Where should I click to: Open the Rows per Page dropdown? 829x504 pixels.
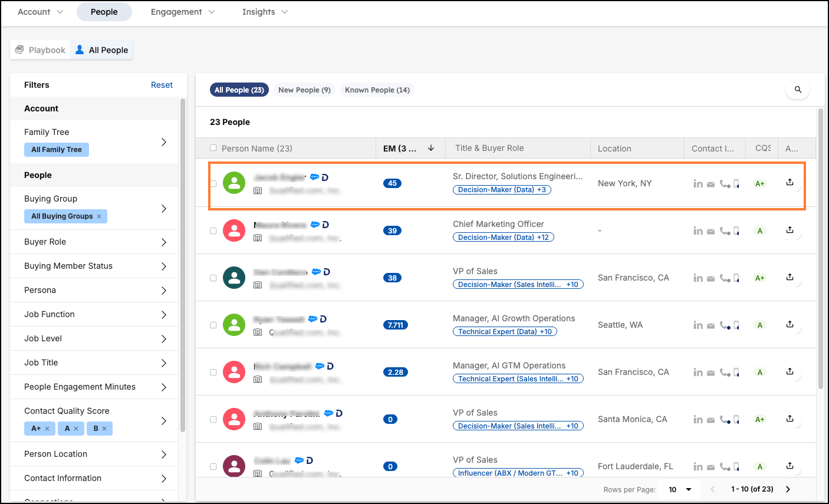[x=680, y=489]
